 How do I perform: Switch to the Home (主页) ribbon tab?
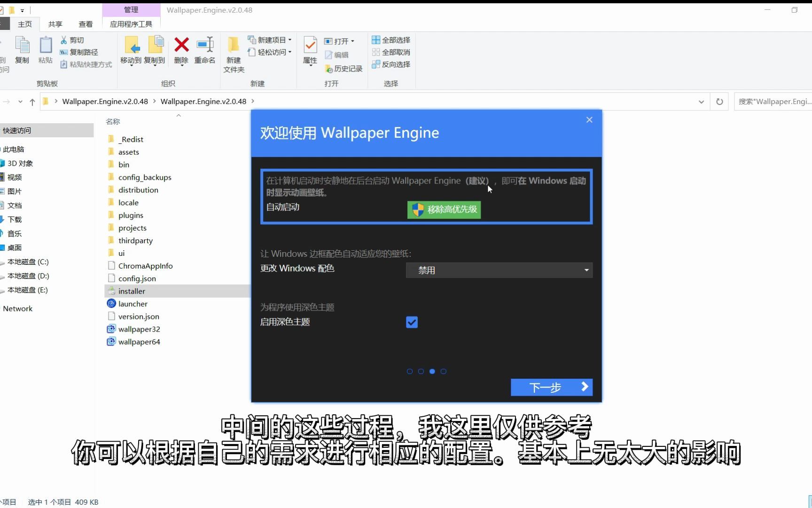point(25,24)
